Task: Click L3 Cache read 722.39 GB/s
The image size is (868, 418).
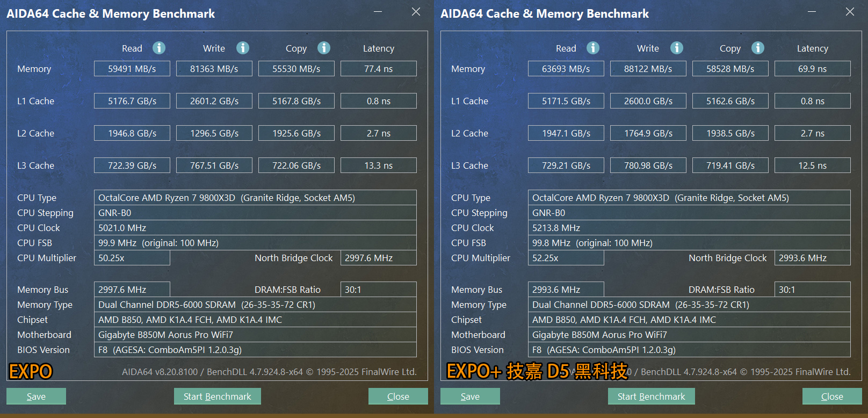Action: coord(132,165)
